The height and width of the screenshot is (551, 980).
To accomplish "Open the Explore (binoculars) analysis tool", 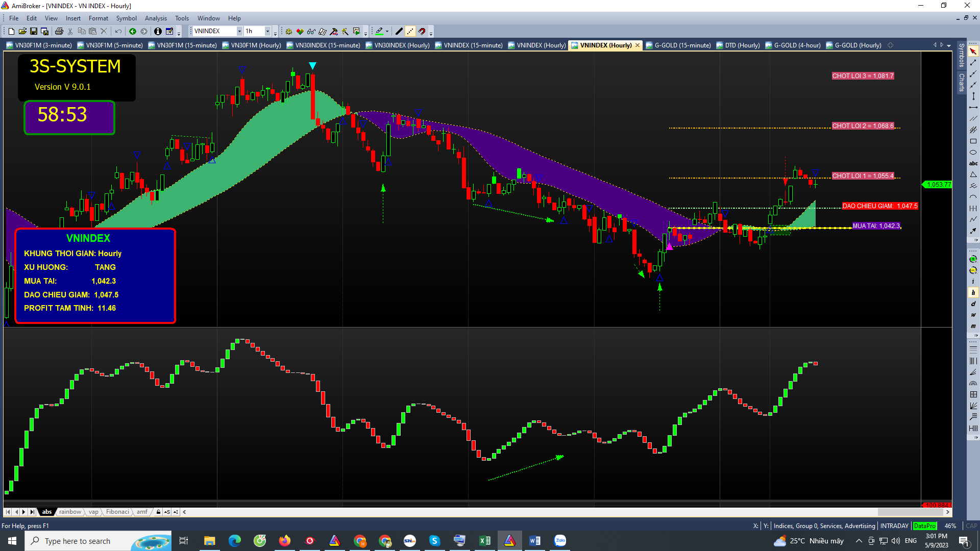I will coord(311,32).
